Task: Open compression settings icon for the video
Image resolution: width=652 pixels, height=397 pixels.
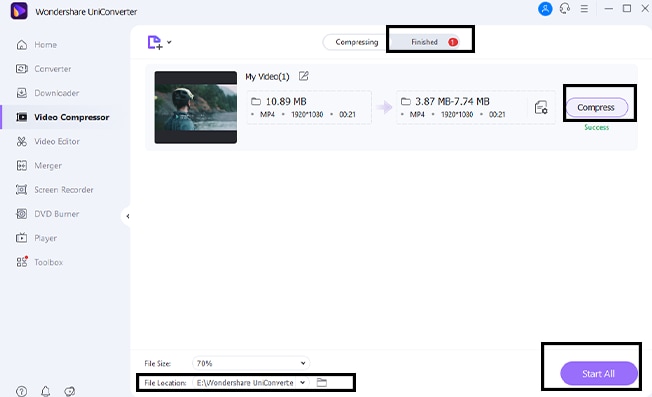Action: point(541,107)
